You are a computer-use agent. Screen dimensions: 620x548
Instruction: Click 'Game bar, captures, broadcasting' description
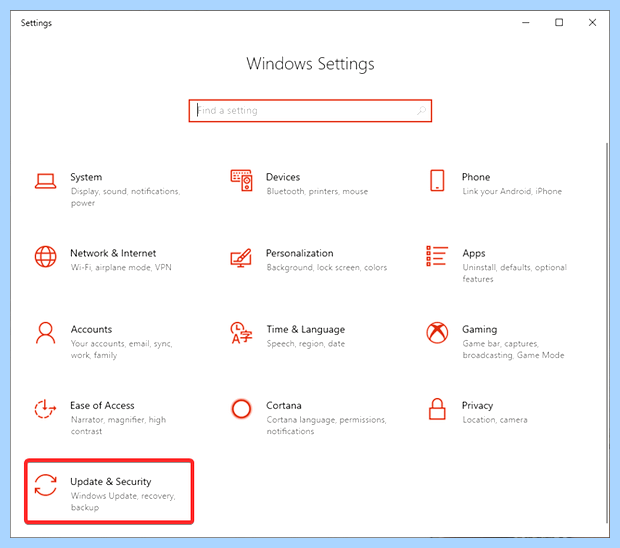click(x=513, y=349)
